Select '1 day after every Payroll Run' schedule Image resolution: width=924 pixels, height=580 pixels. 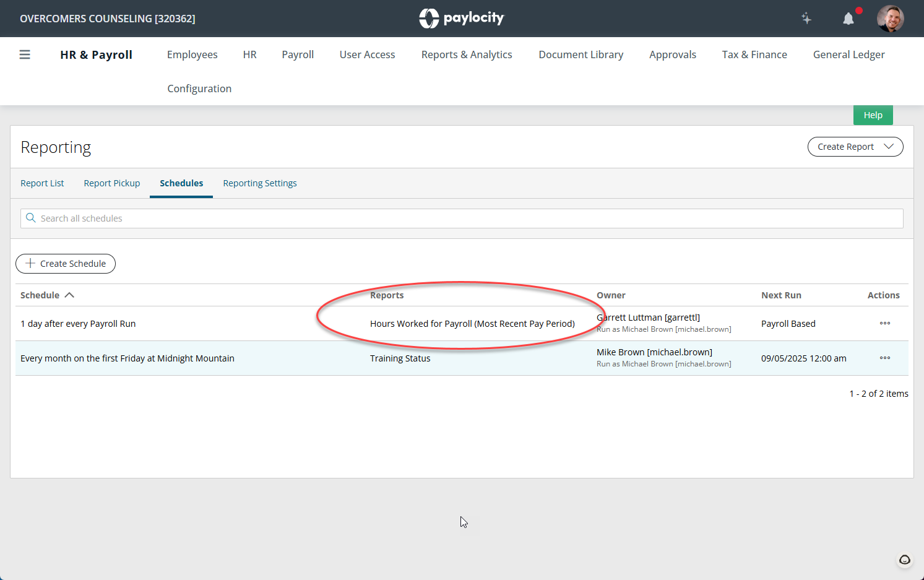point(78,324)
